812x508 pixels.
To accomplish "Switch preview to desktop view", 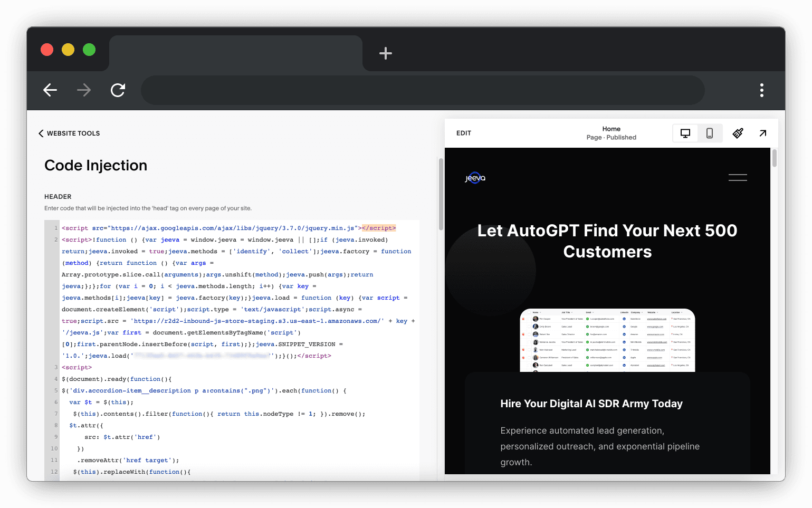I will click(x=685, y=133).
